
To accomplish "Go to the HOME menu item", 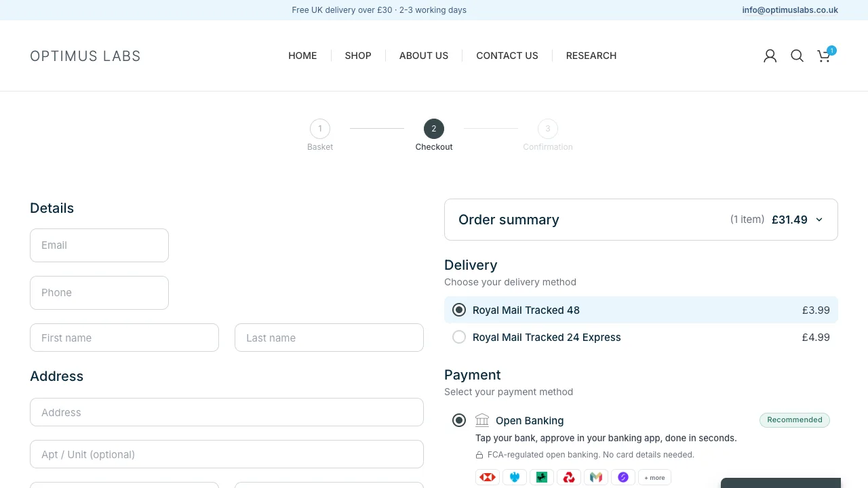I will pyautogui.click(x=302, y=56).
